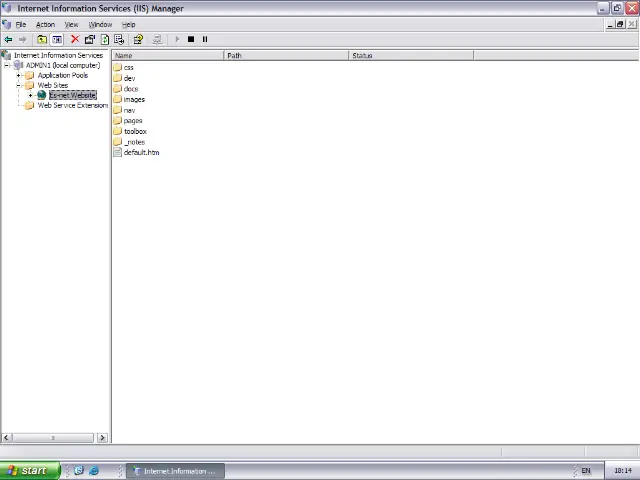Image resolution: width=640 pixels, height=480 pixels.
Task: Select the pages folder icon
Action: (x=118, y=120)
